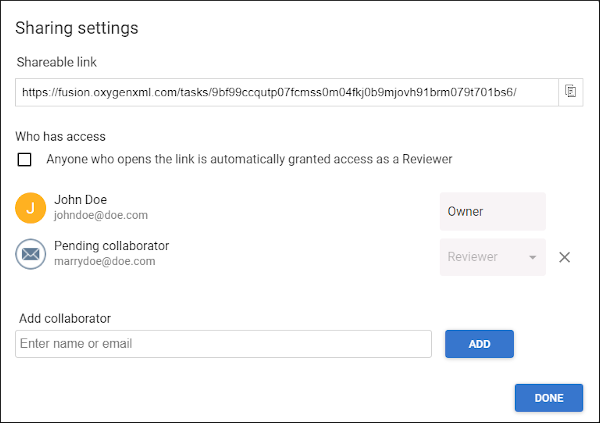Click the Pending collaborator label
The image size is (600, 423).
[111, 246]
